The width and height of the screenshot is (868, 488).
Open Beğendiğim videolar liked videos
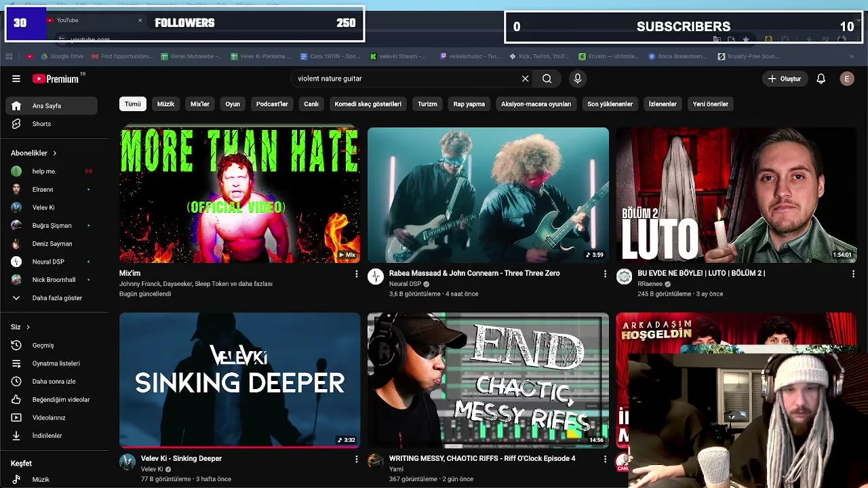coord(52,400)
